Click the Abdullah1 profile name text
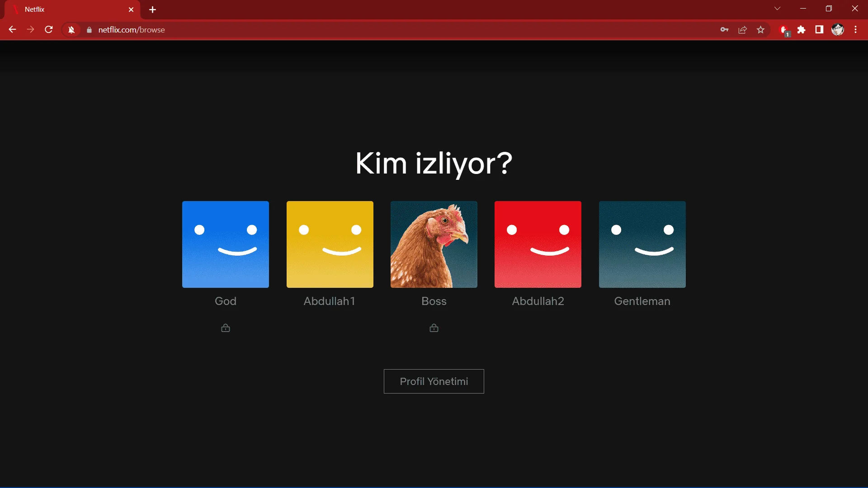This screenshot has height=488, width=868. click(x=330, y=301)
